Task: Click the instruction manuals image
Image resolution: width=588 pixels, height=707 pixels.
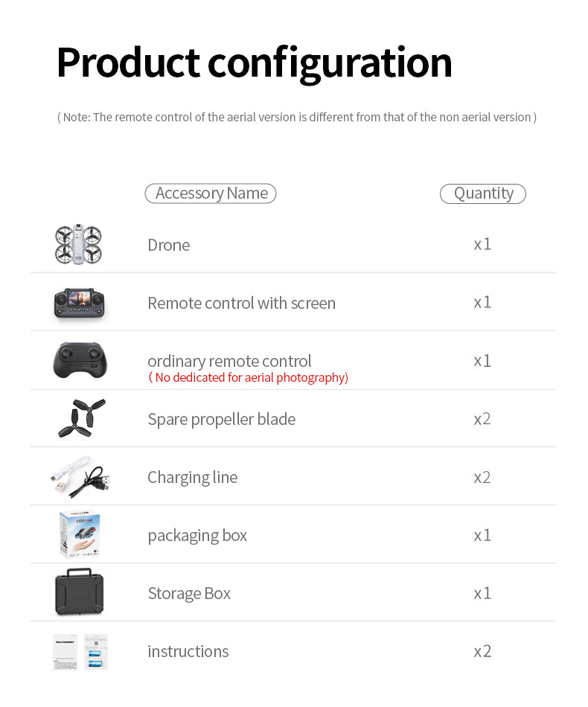Action: [80, 651]
